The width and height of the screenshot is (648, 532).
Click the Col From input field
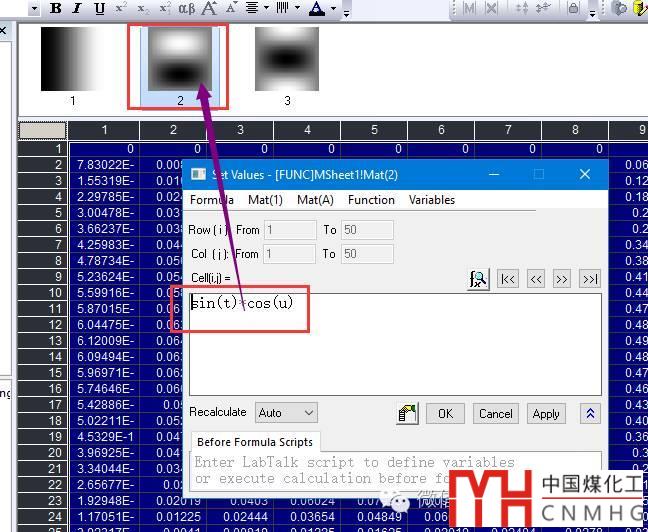pyautogui.click(x=290, y=254)
